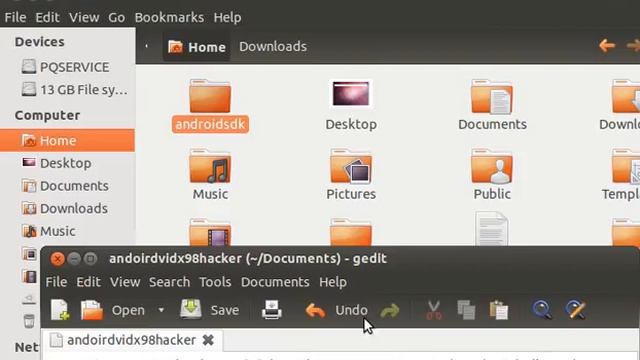The height and width of the screenshot is (360, 640).
Task: Select andoirdvidx98hacker document tab
Action: click(133, 340)
